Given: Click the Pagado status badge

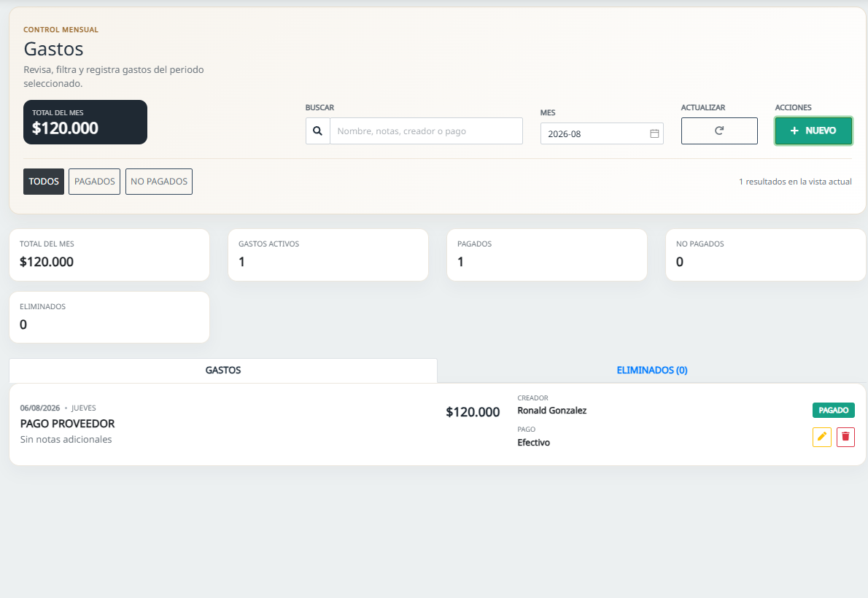Looking at the screenshot, I should (x=834, y=411).
